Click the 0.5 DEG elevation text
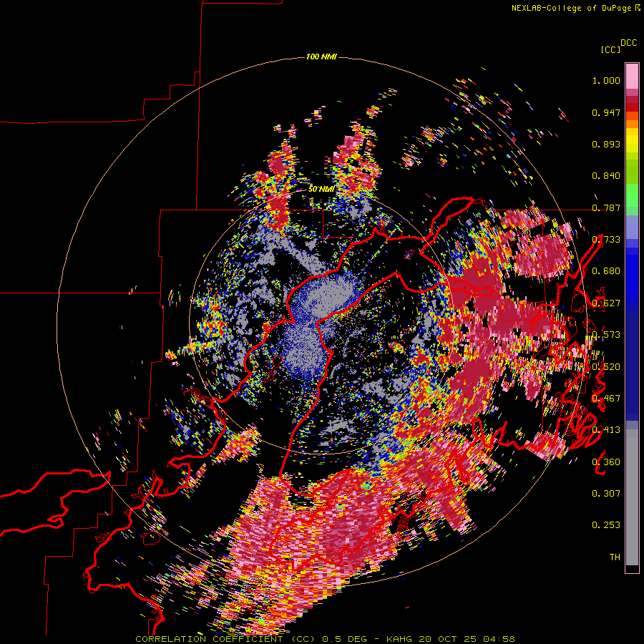The image size is (644, 644). 345,639
